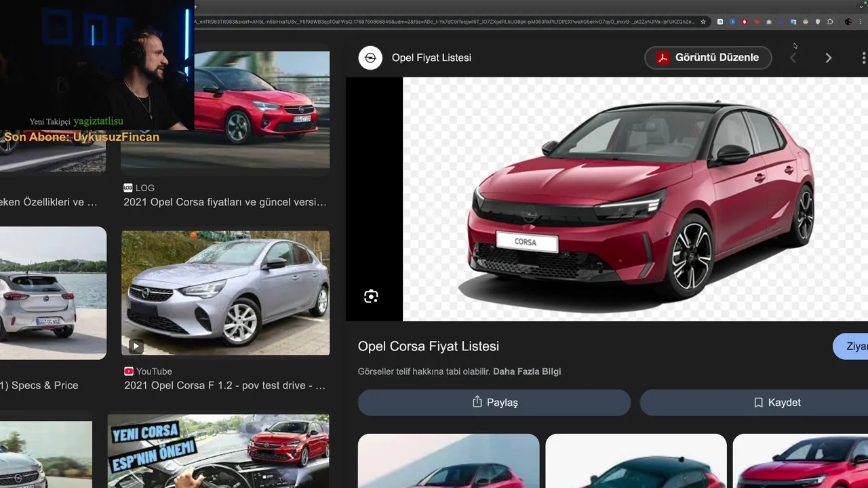Click the shield extension icon
Viewport: 868px width, 488px height.
pos(818,22)
